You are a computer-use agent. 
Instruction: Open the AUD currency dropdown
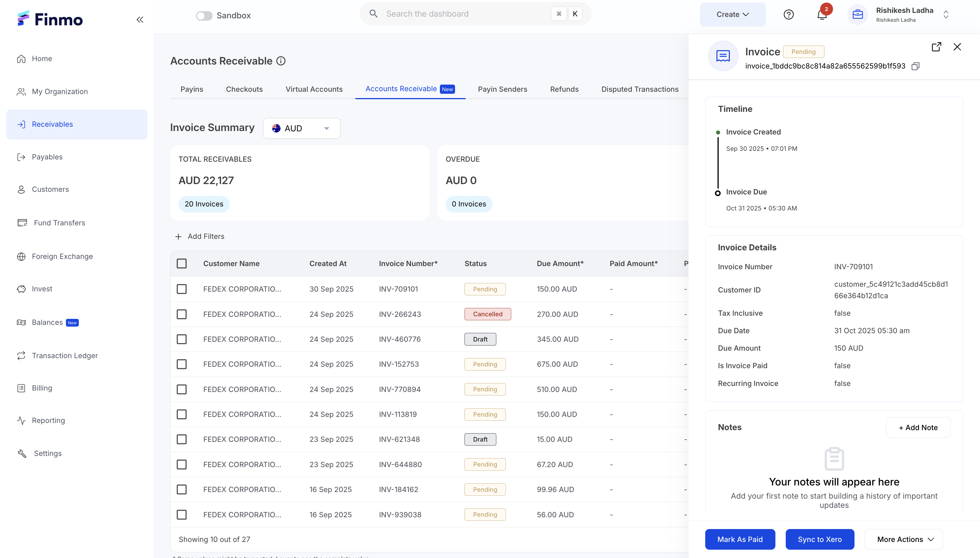(301, 128)
